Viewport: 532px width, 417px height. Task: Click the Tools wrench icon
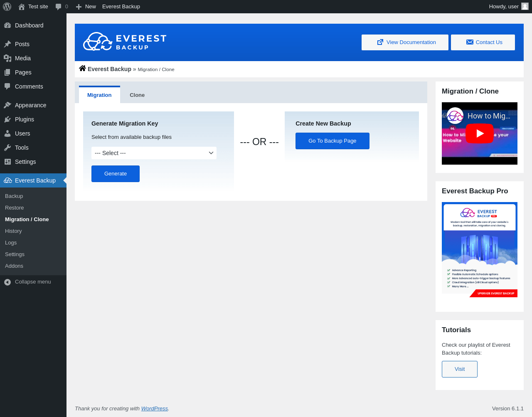click(7, 148)
